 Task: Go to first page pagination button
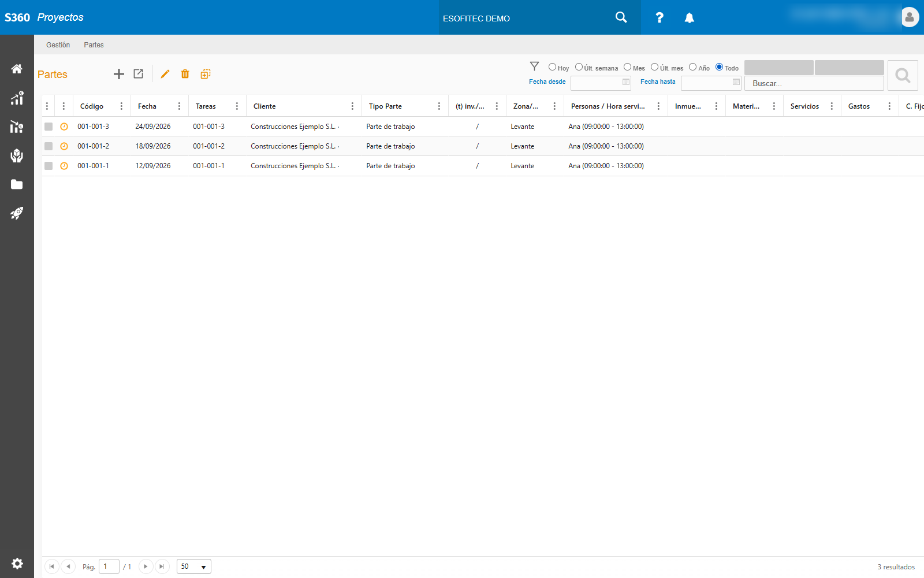click(52, 566)
